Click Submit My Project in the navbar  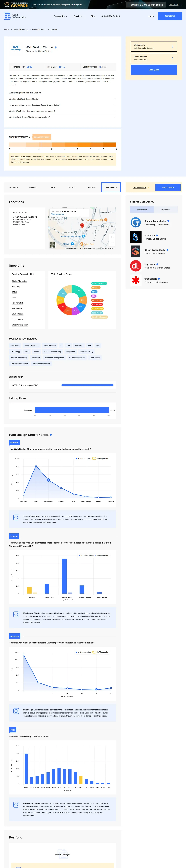pos(110,16)
